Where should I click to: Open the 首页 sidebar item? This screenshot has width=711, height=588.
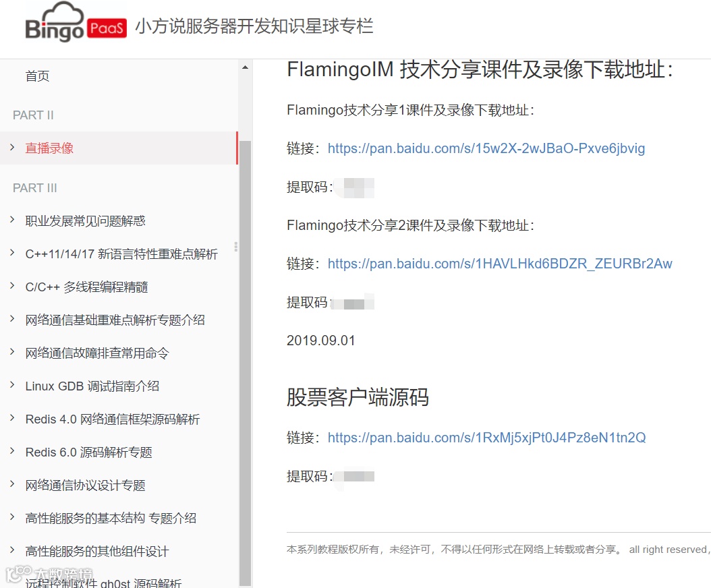coord(37,76)
